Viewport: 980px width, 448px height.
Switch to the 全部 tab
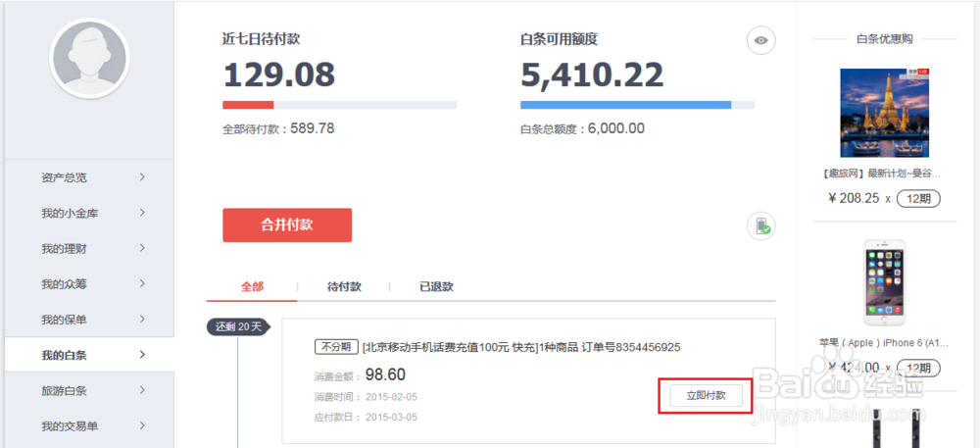pyautogui.click(x=252, y=287)
